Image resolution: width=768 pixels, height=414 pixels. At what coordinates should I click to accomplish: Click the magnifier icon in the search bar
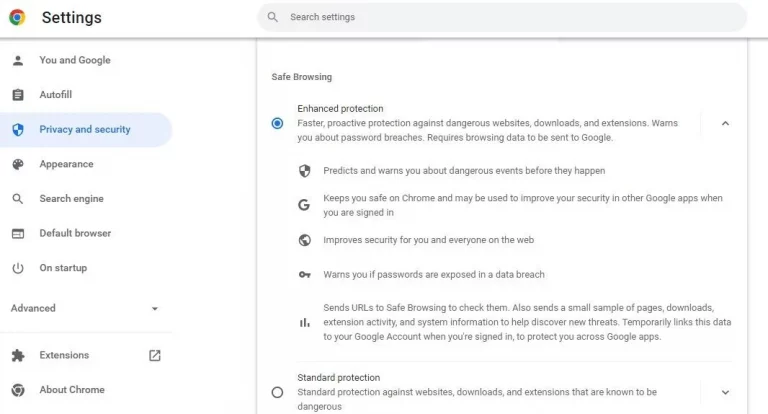pyautogui.click(x=273, y=17)
